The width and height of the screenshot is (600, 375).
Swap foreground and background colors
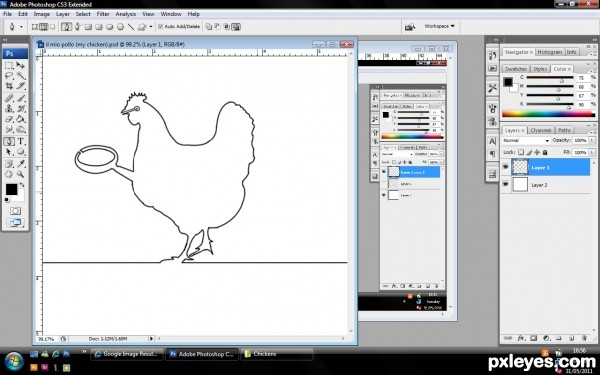tap(22, 185)
